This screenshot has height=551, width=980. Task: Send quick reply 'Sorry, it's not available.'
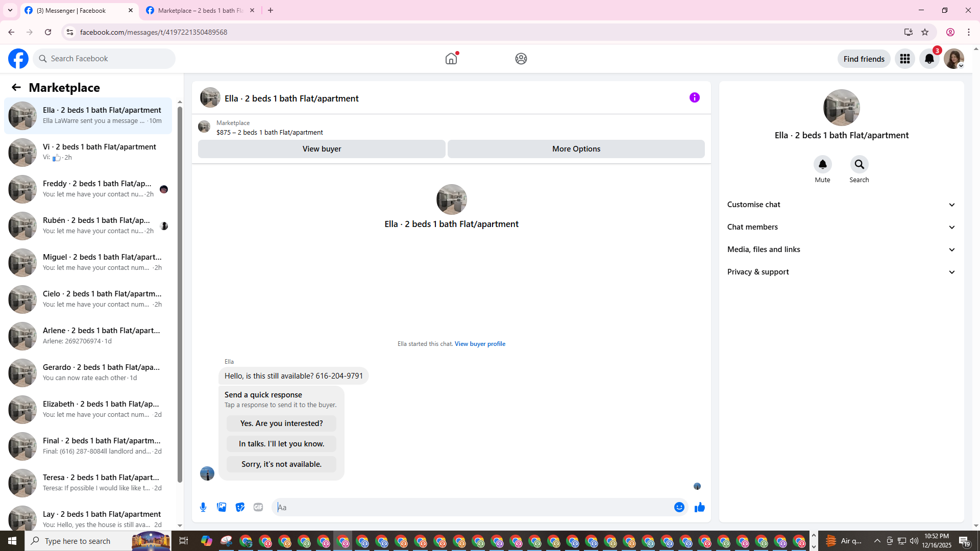click(x=281, y=464)
